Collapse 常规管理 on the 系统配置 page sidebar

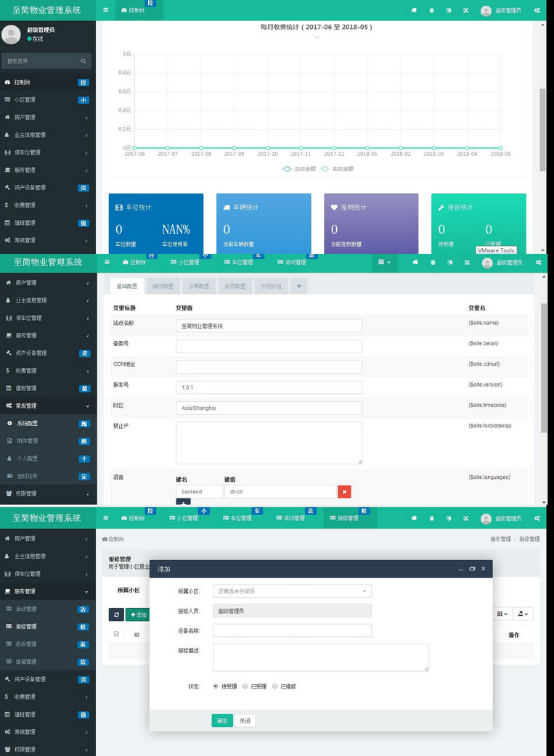point(48,406)
